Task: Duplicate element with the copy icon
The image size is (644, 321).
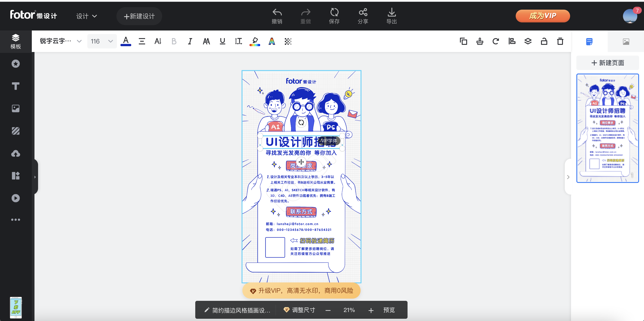Action: click(x=463, y=41)
